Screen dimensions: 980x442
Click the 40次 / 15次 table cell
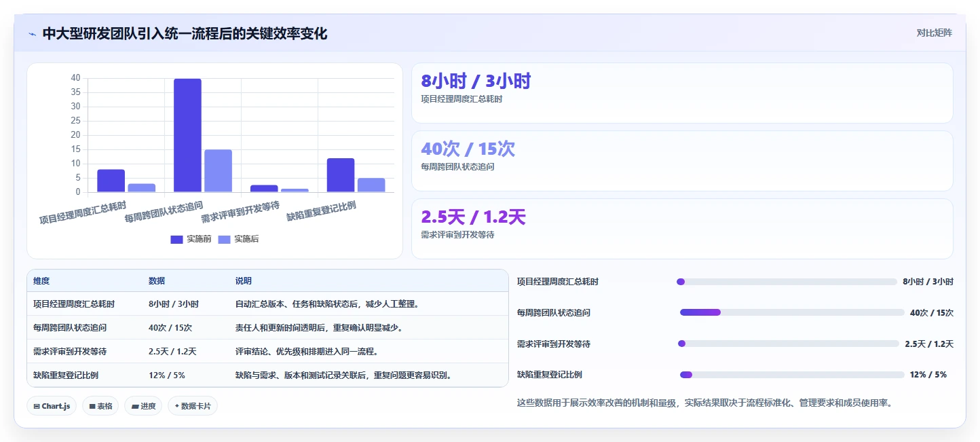[x=170, y=328]
